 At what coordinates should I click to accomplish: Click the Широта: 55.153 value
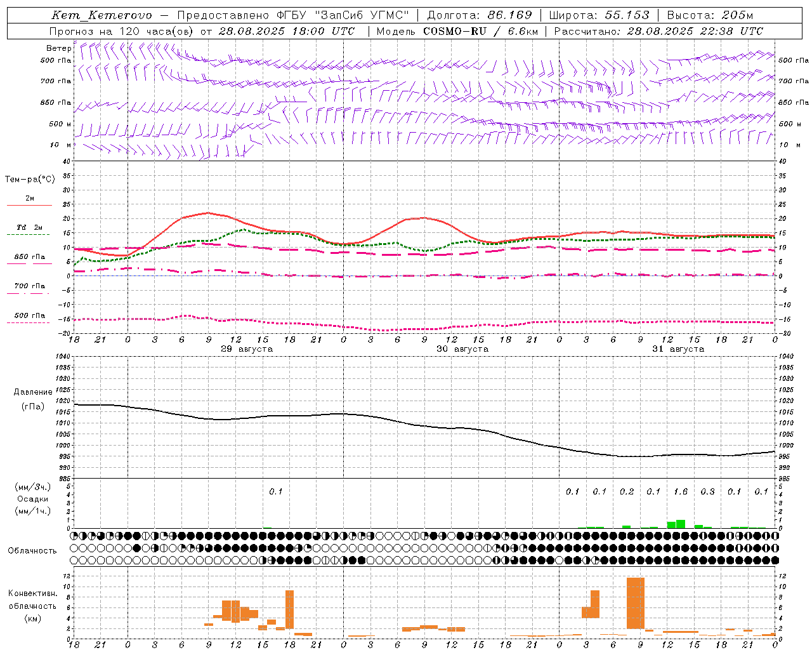click(599, 15)
